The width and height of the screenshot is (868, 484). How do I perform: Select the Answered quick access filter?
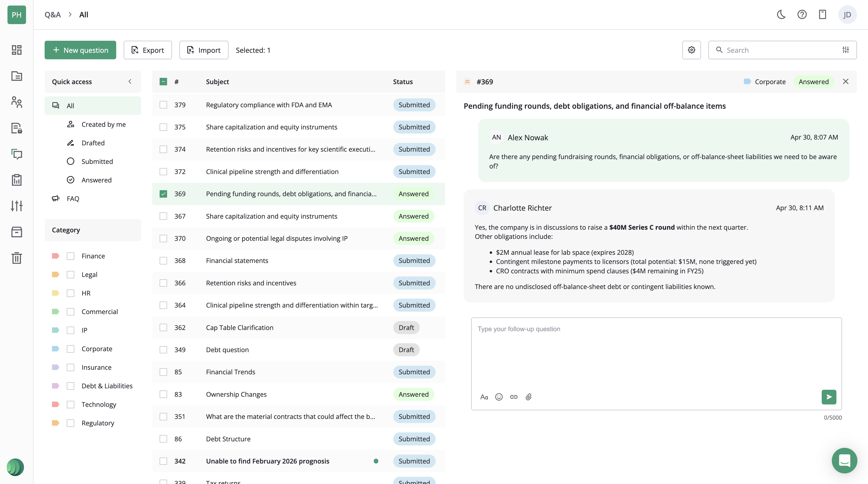(96, 180)
